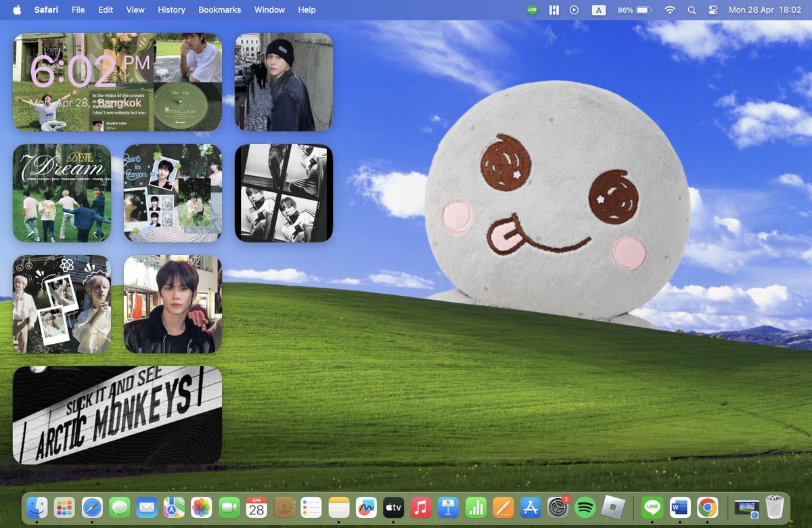812x528 pixels.
Task: Click the Safari compass icon in dock
Action: pyautogui.click(x=92, y=507)
